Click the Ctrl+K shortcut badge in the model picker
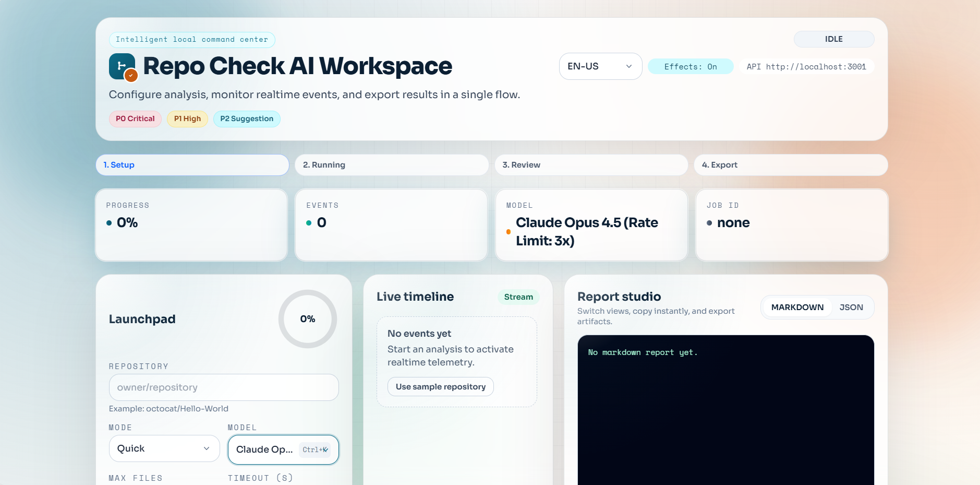 pos(315,449)
